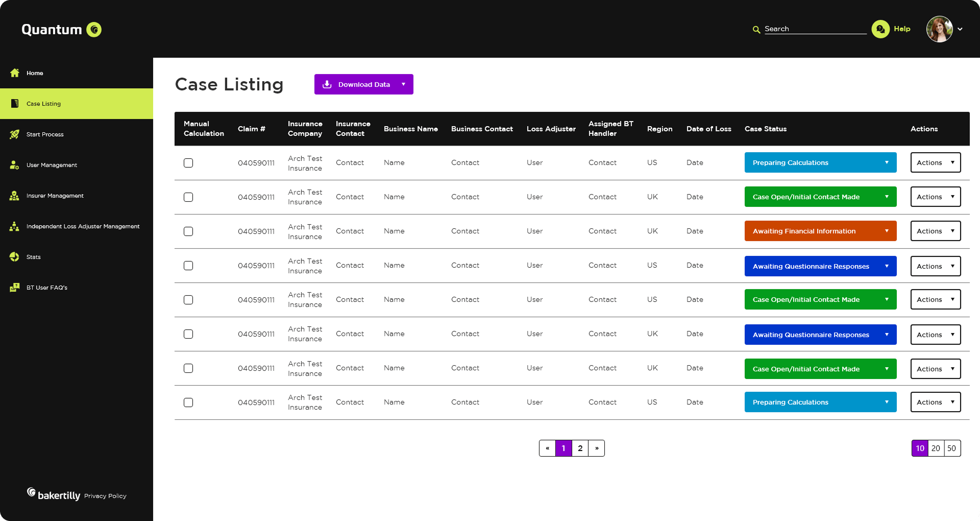This screenshot has height=521, width=980.
Task: Click into the Search input field
Action: click(x=815, y=29)
